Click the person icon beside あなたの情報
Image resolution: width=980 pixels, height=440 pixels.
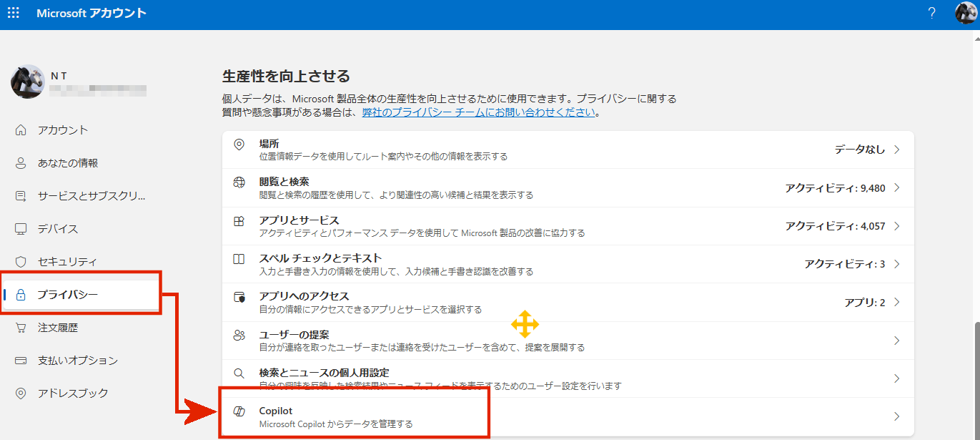click(x=21, y=163)
